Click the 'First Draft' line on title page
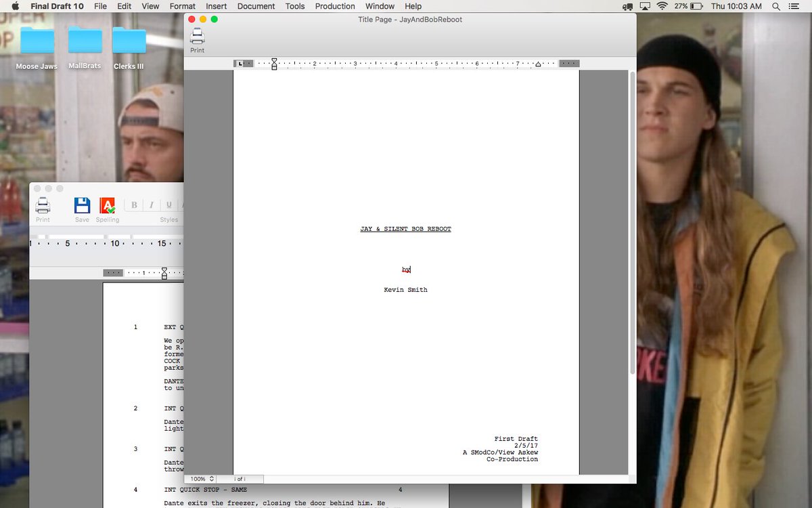 [516, 439]
